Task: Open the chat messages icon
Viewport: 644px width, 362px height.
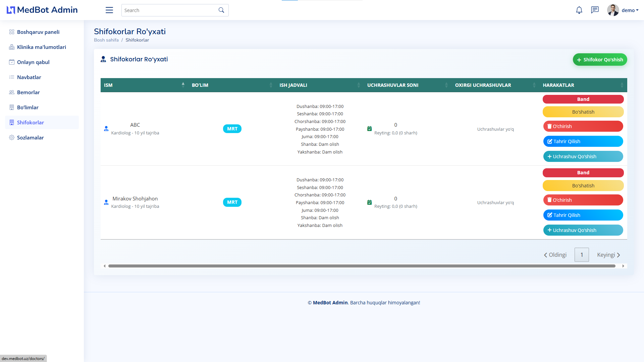Action: (595, 10)
